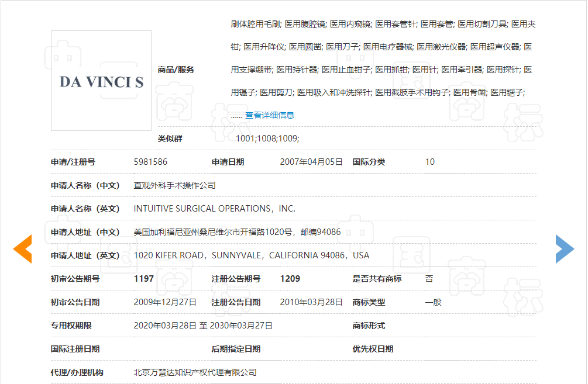588x384 pixels.
Task: Click the 国际分类 label
Action: 369,162
